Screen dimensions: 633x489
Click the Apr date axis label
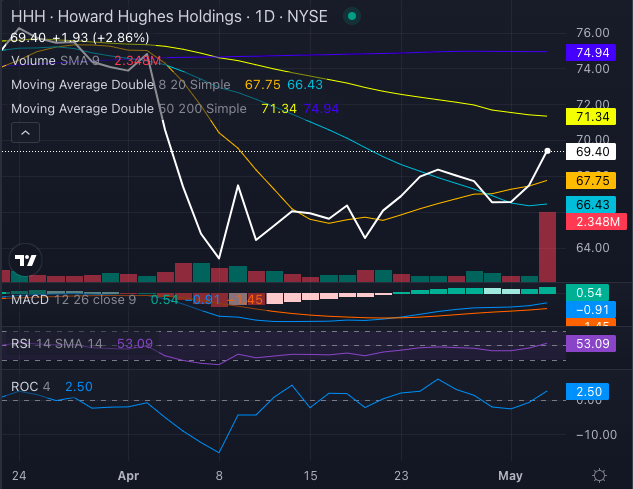128,476
